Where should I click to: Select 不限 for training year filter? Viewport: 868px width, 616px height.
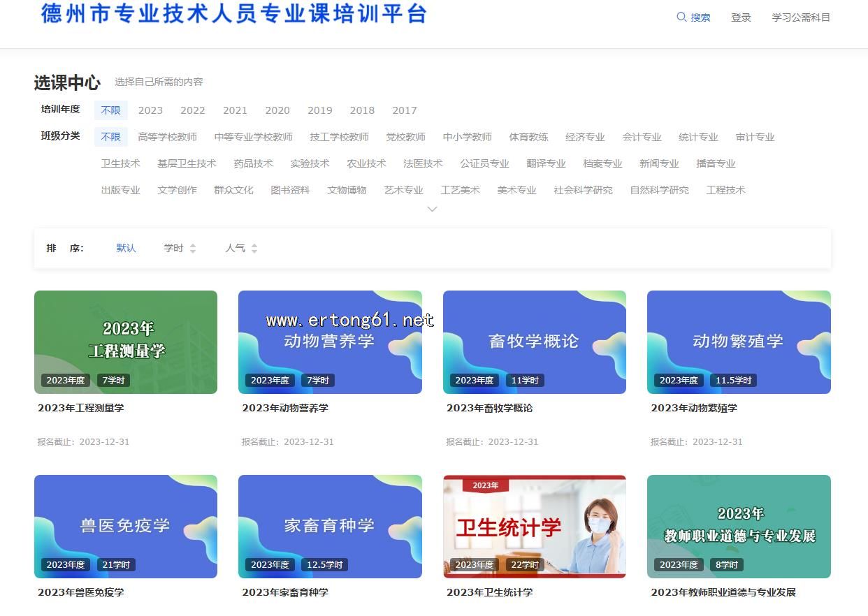(110, 110)
